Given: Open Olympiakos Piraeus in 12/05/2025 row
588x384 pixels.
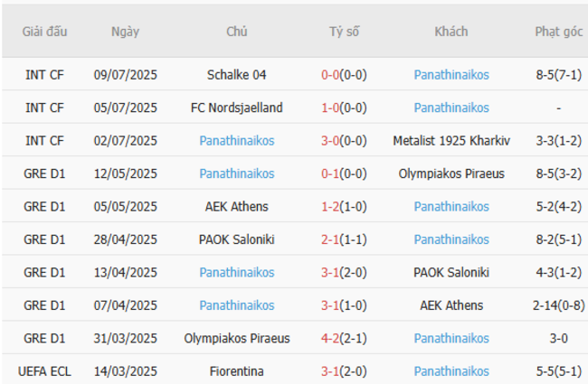Looking at the screenshot, I should pos(451,173).
